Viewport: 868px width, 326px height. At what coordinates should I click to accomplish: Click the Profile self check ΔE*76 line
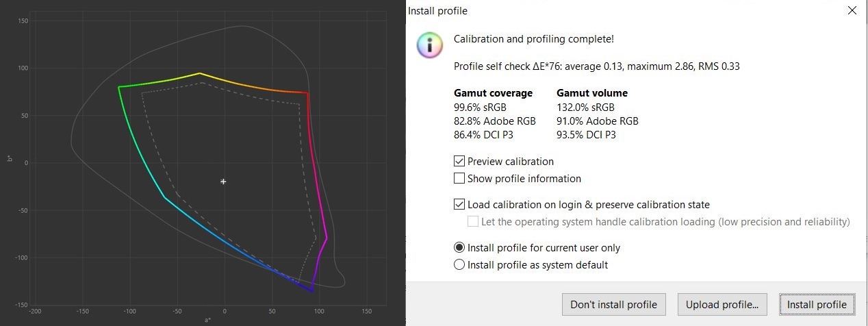(x=597, y=67)
